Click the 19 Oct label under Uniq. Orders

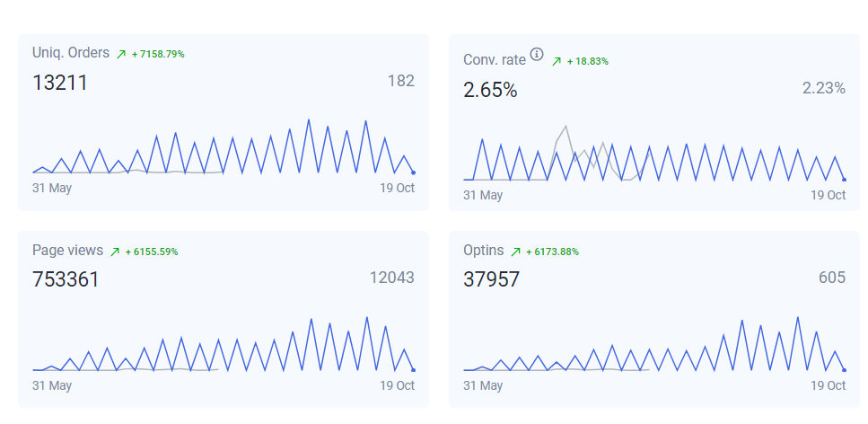point(397,188)
